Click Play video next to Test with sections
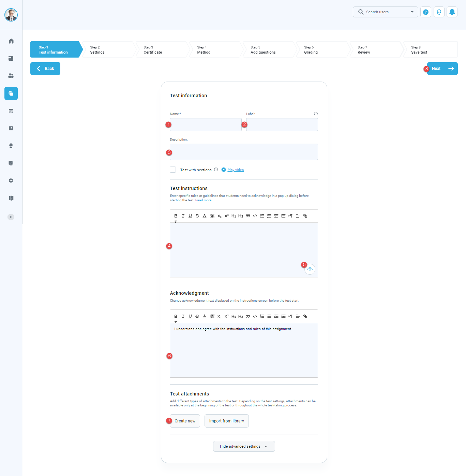 (235, 170)
